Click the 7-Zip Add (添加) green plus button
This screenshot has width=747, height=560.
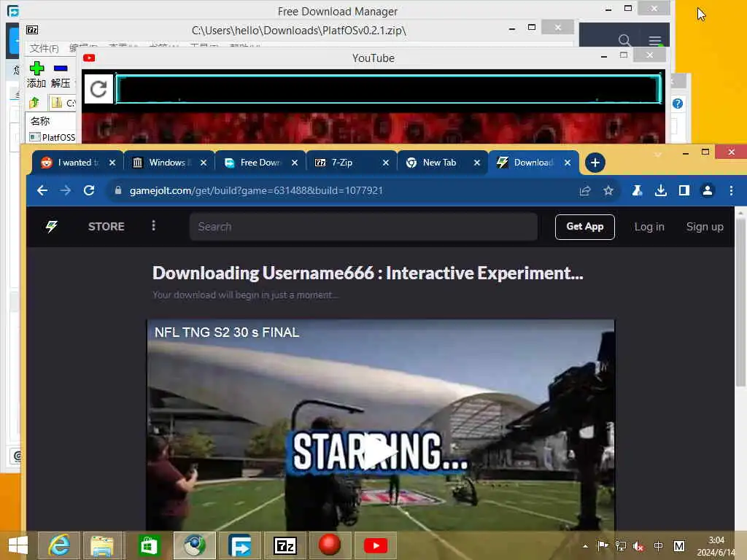click(36, 75)
